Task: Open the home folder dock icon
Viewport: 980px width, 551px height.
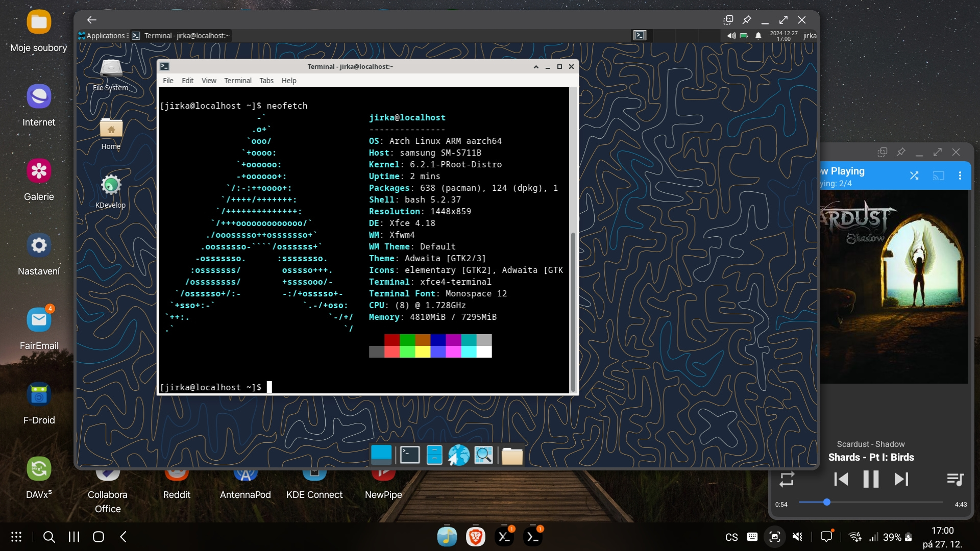Action: [512, 456]
